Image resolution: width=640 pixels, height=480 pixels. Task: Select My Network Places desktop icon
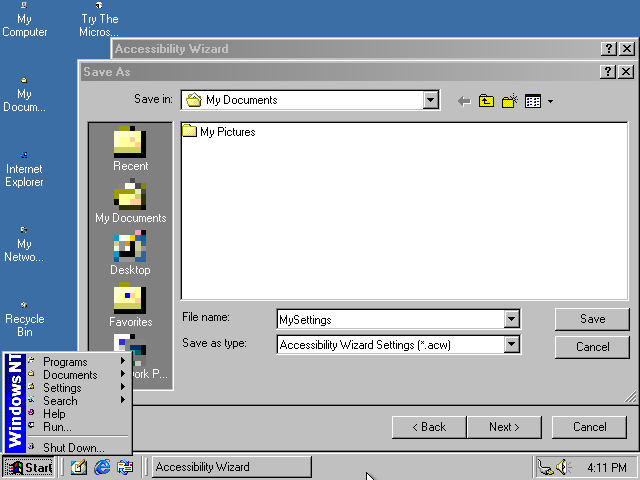pos(24,245)
